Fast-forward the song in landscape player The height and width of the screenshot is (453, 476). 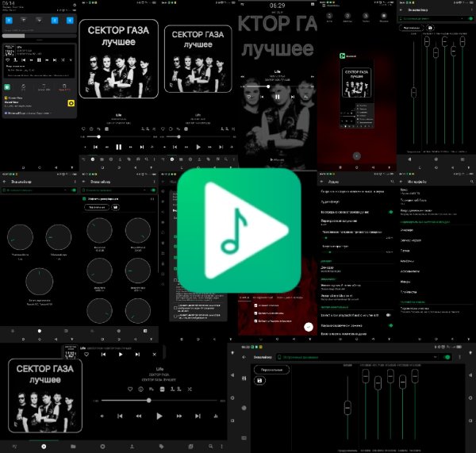(x=179, y=416)
